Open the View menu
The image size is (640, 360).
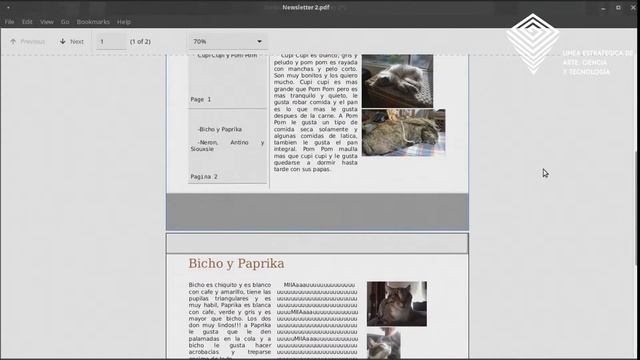47,22
